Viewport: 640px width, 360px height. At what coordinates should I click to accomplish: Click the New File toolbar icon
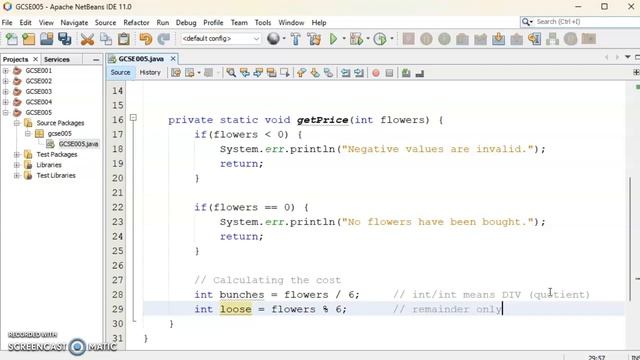tap(11, 39)
